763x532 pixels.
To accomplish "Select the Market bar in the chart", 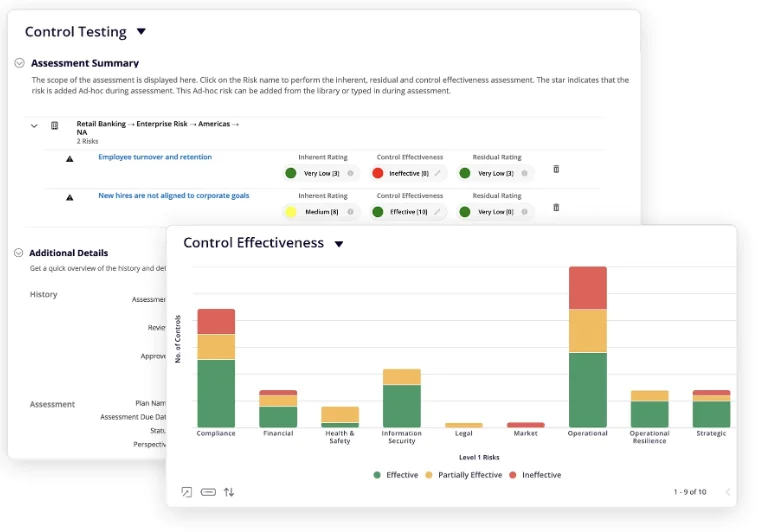I will click(526, 425).
